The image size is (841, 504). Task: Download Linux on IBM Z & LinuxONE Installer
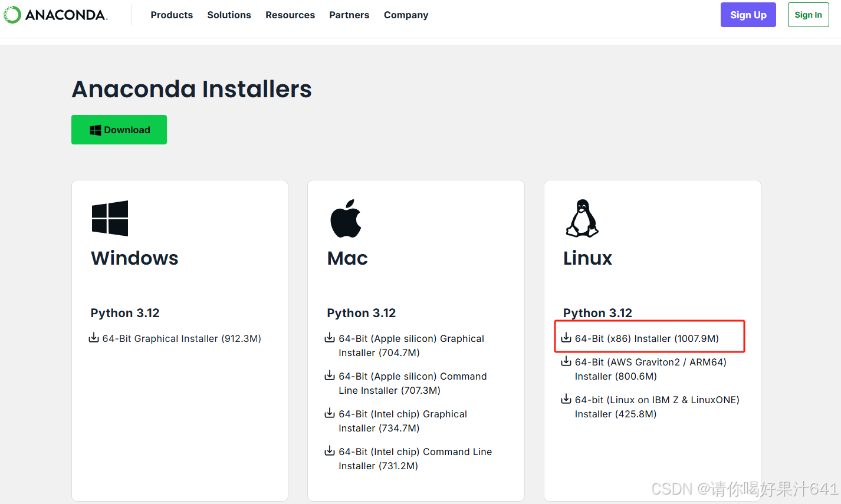pos(657,407)
